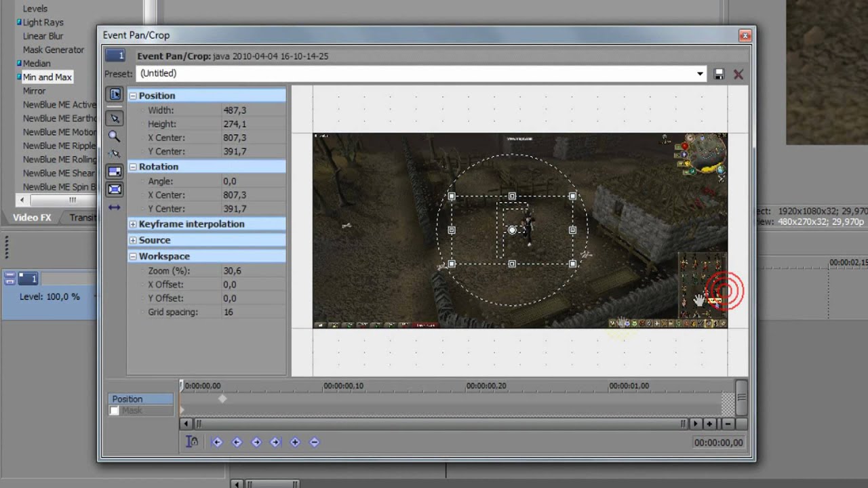Collapse the Position section

pyautogui.click(x=134, y=96)
